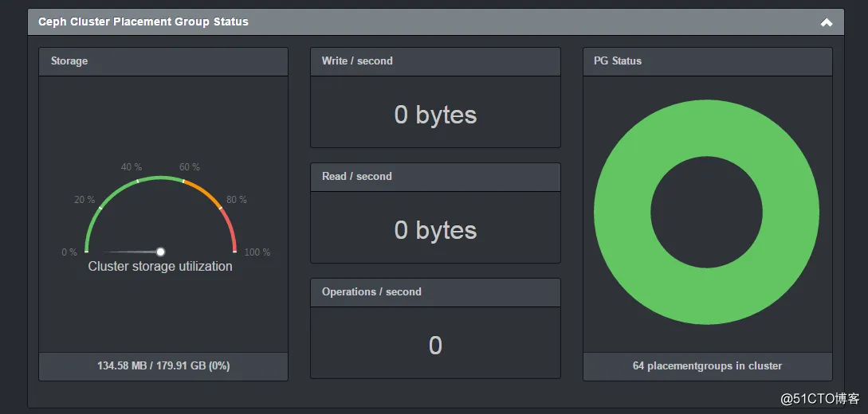Click the Cluster storage utilization label
This screenshot has height=414, width=868.
[x=160, y=267]
